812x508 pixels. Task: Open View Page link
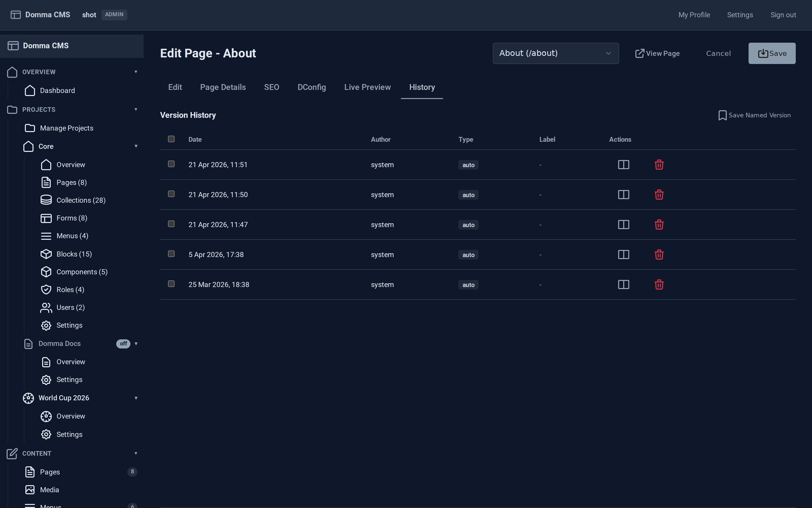click(657, 53)
